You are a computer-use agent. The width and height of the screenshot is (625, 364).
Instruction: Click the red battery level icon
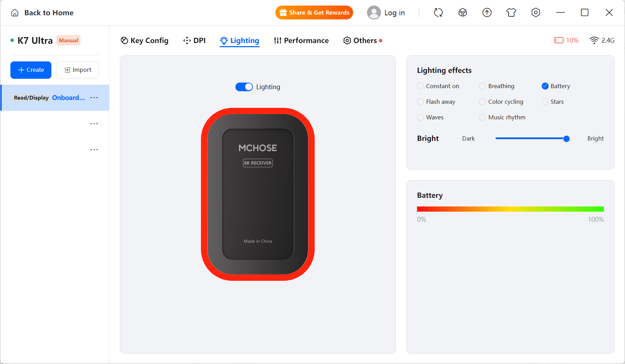(559, 41)
